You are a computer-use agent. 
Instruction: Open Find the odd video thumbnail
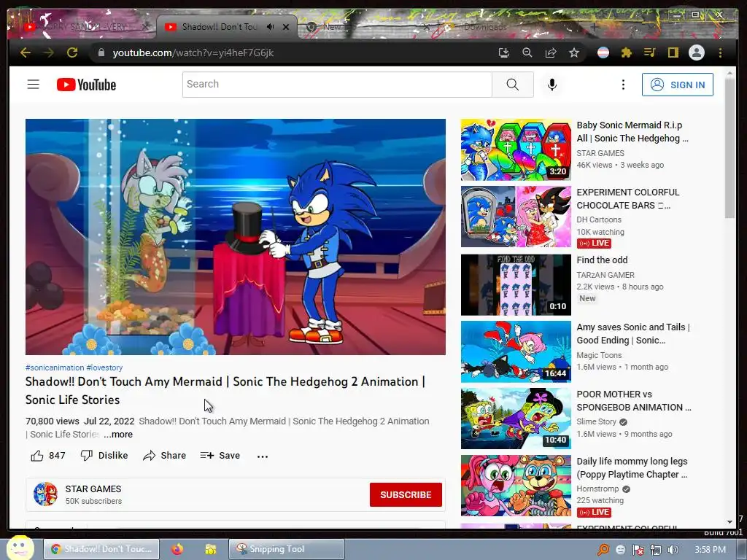click(516, 285)
